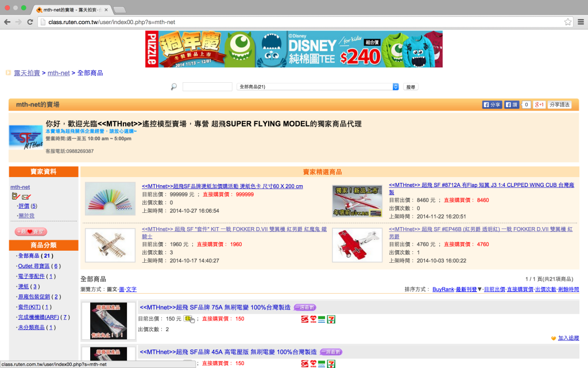
Task: Sort listings by BuyRank
Action: click(443, 290)
